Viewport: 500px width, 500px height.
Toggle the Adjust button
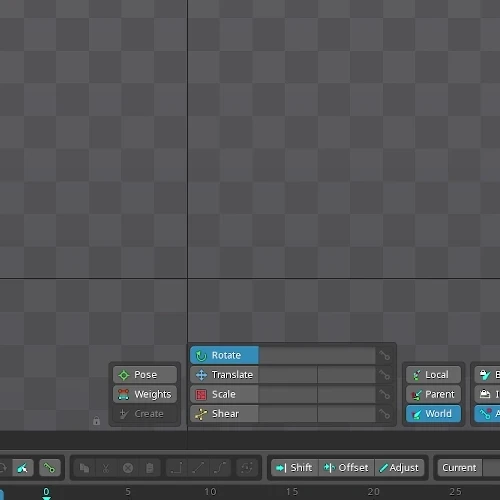tap(399, 468)
